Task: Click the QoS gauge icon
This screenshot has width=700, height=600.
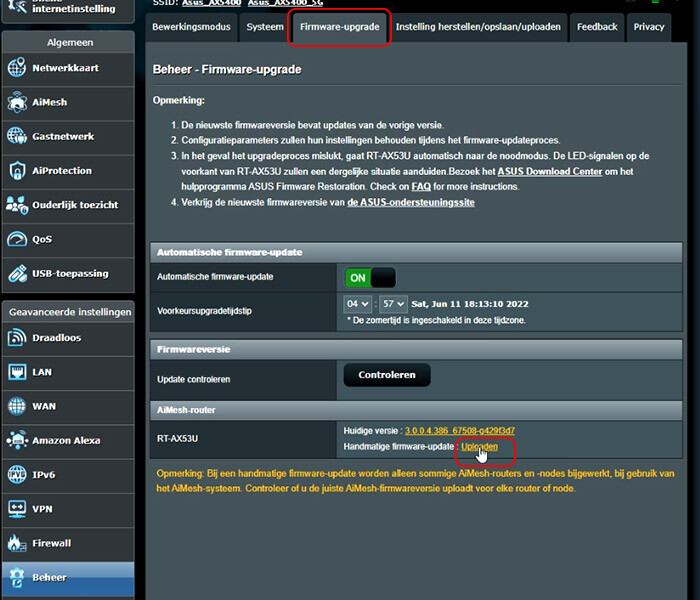Action: [17, 239]
